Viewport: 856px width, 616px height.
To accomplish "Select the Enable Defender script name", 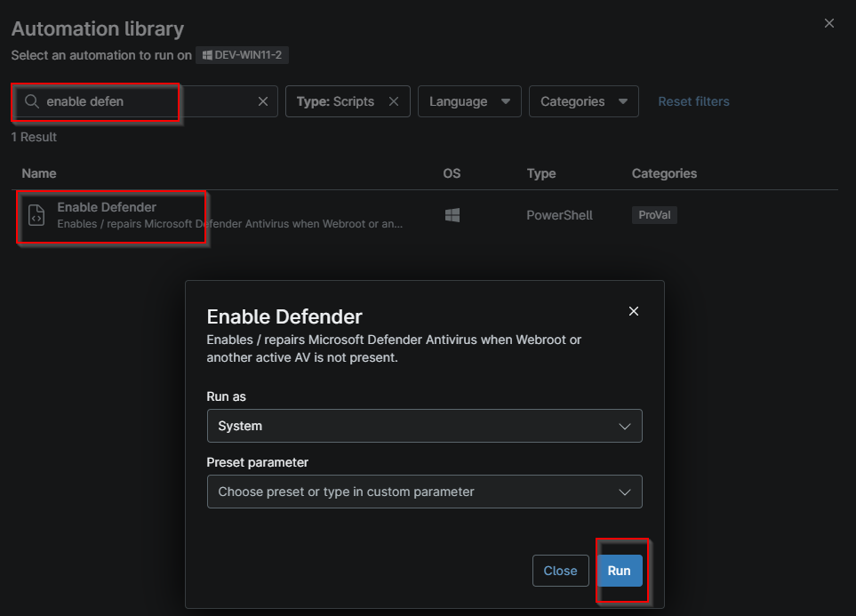I will (107, 207).
